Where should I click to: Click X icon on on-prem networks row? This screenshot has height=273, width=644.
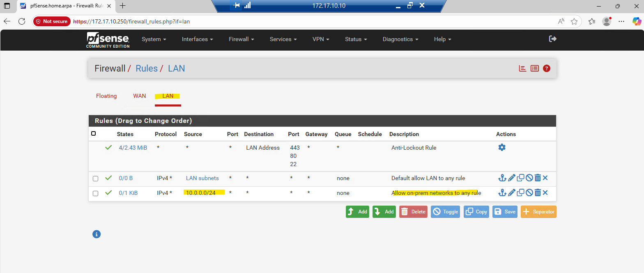tap(545, 192)
